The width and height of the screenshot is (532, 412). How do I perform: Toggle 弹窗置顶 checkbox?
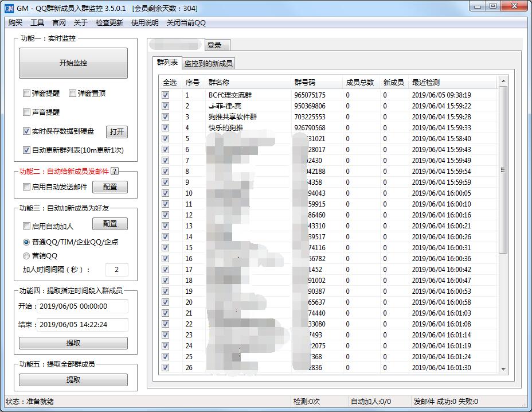pos(72,94)
